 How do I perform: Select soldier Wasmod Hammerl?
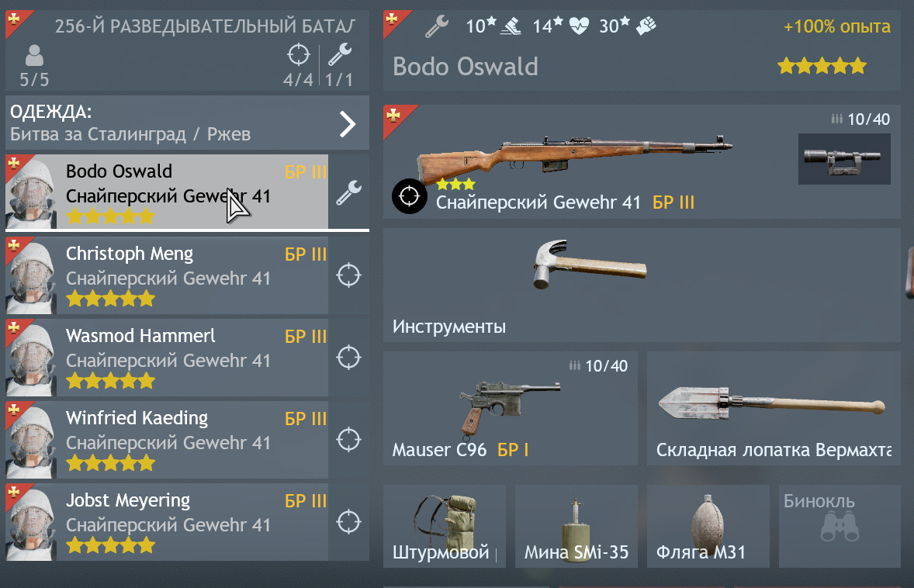167,358
